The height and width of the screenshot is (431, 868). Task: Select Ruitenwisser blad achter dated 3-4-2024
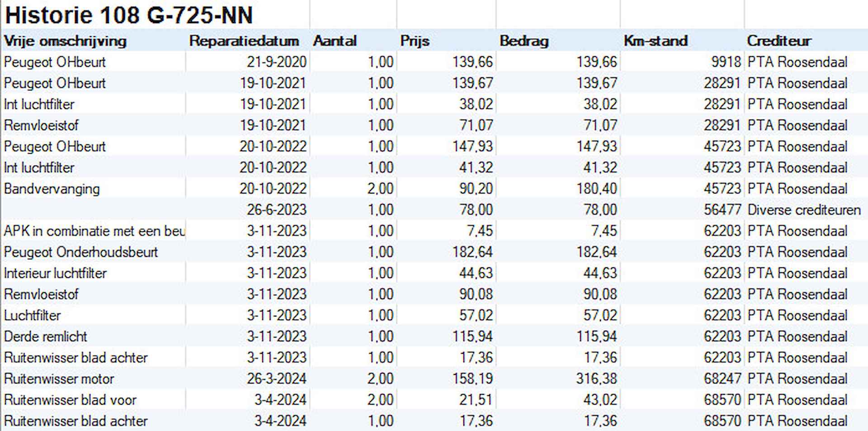(75, 421)
